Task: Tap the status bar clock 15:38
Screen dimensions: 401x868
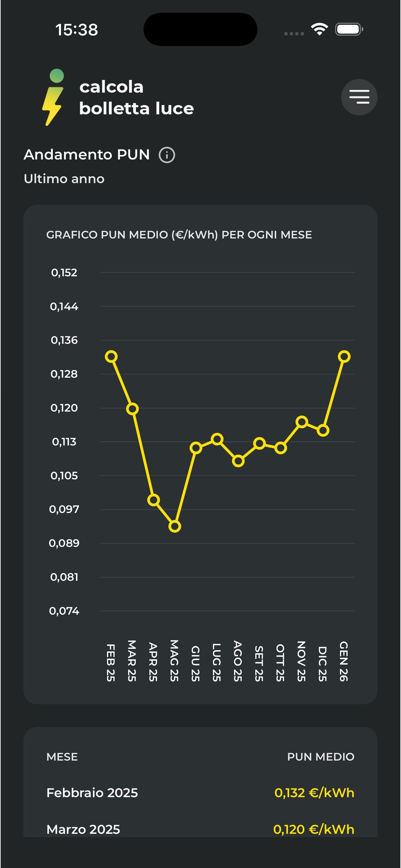Action: pyautogui.click(x=77, y=30)
